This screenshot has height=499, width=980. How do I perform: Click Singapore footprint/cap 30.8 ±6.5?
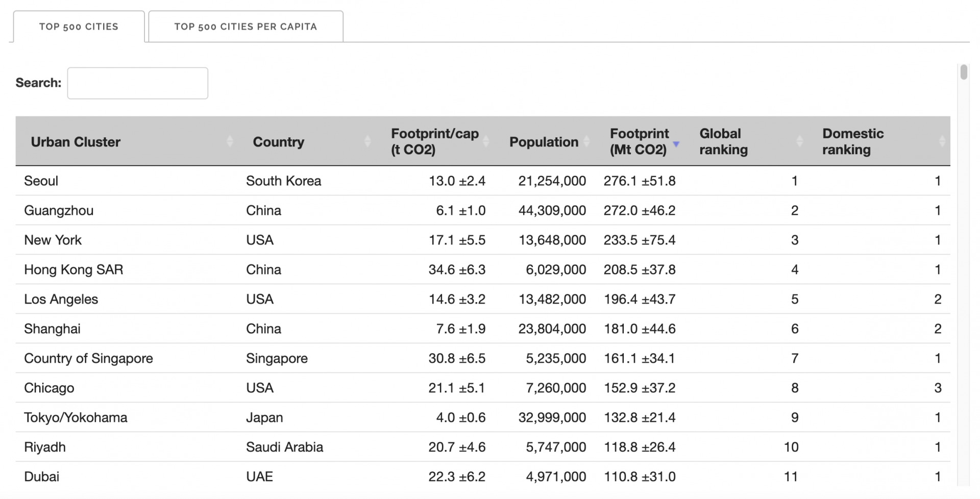pos(457,358)
